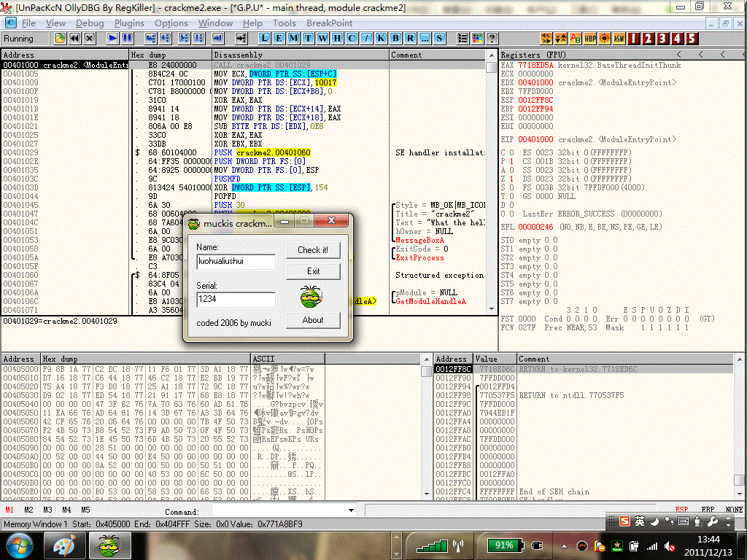Restart program with rewind toolbar icon
Screen dimensions: 747x560
click(x=74, y=39)
